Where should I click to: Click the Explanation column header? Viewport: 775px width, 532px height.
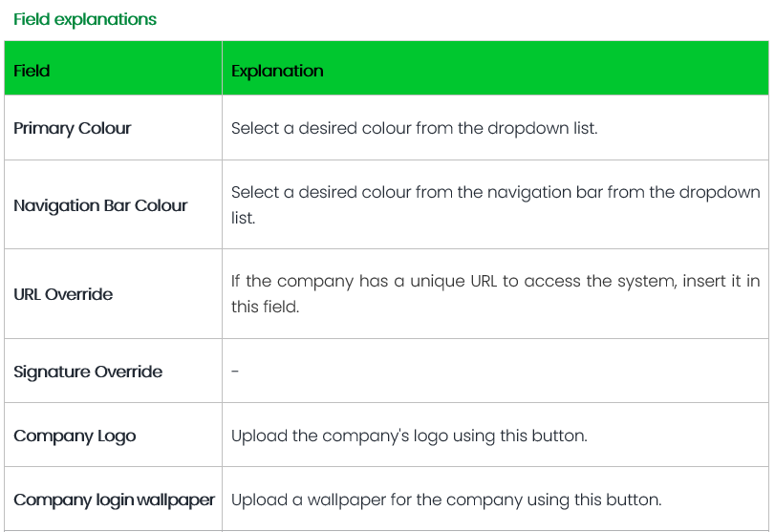coord(277,71)
